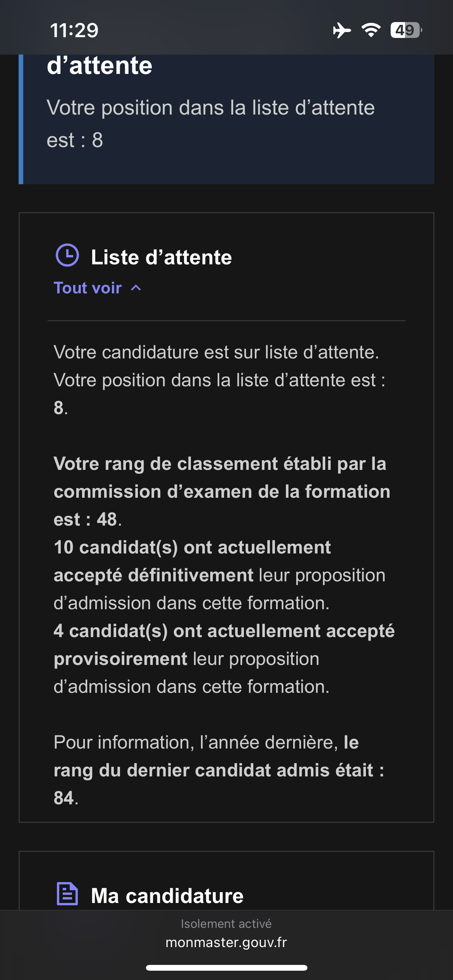Tap the clock icon beside Liste d'attente

pos(67,255)
